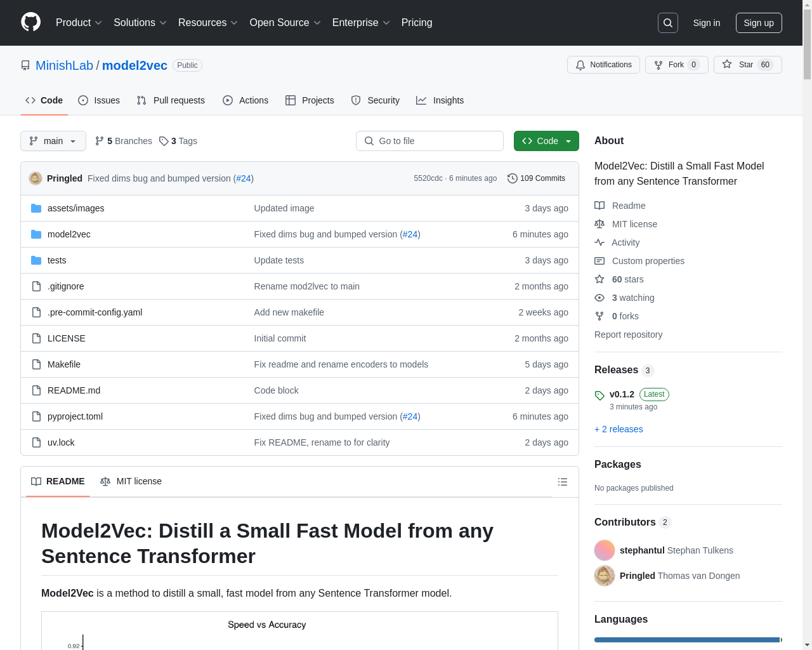Screen dimensions: 812x650
Task: Click the Languages bar Python segment
Action: [687, 640]
